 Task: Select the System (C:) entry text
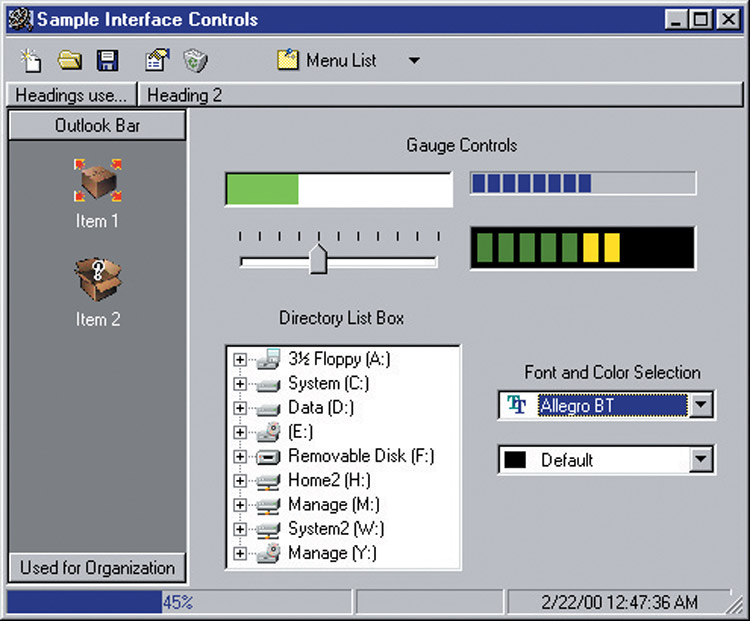329,384
